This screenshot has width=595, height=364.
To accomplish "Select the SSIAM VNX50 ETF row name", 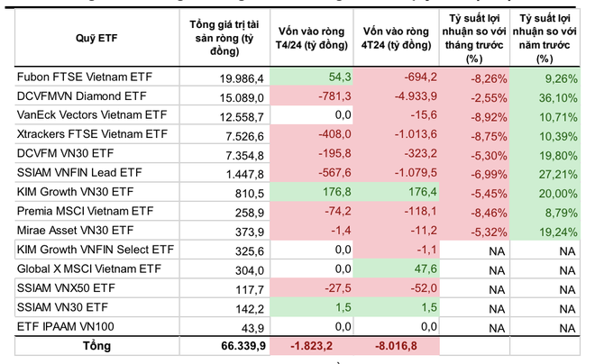I will coord(66,287).
